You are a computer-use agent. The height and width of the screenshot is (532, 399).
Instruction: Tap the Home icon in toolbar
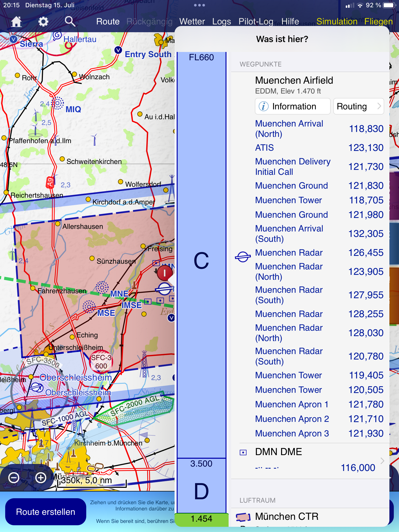(x=16, y=22)
